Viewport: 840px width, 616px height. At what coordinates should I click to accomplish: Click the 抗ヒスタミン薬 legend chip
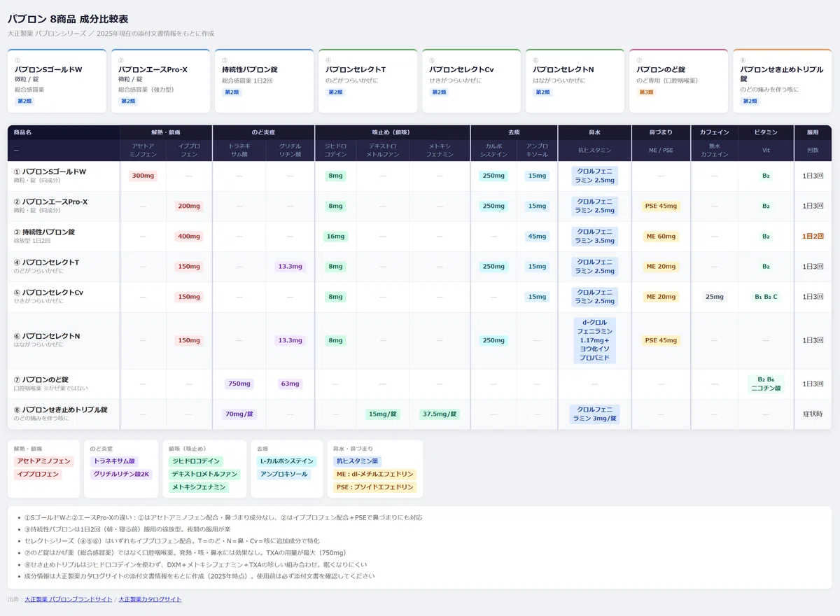coord(357,461)
